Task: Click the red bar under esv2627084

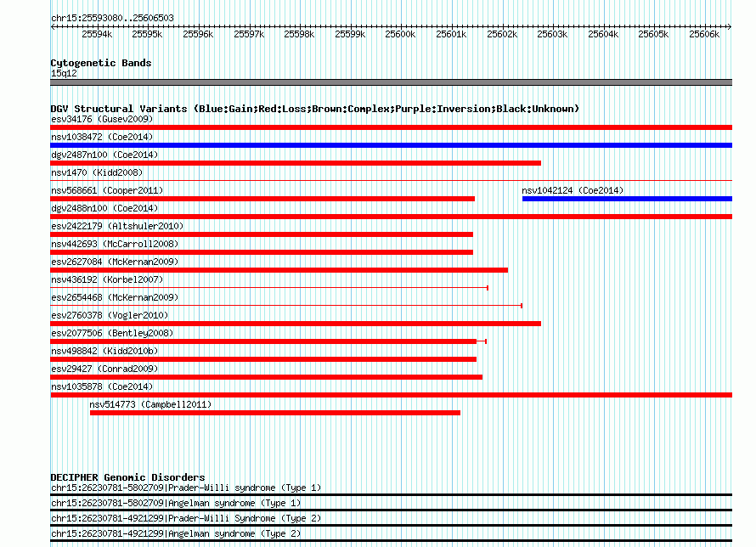Action: tap(279, 270)
